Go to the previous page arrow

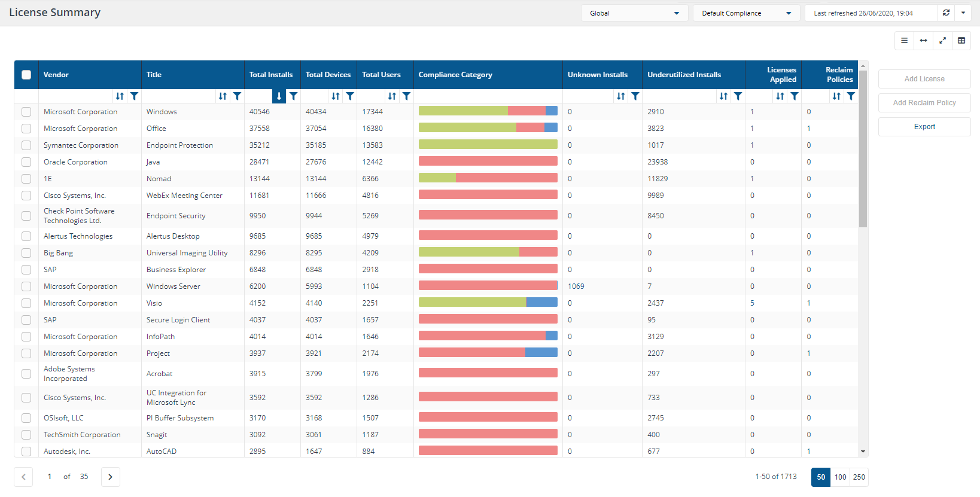coord(23,477)
